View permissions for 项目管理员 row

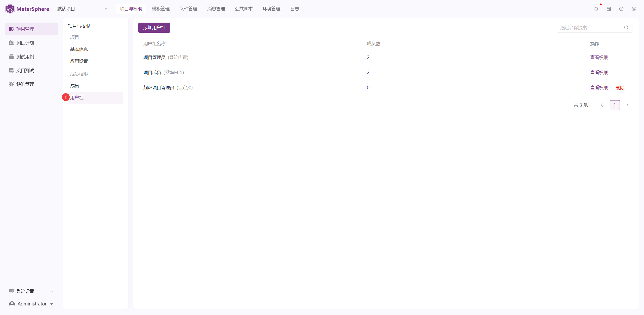coord(599,58)
